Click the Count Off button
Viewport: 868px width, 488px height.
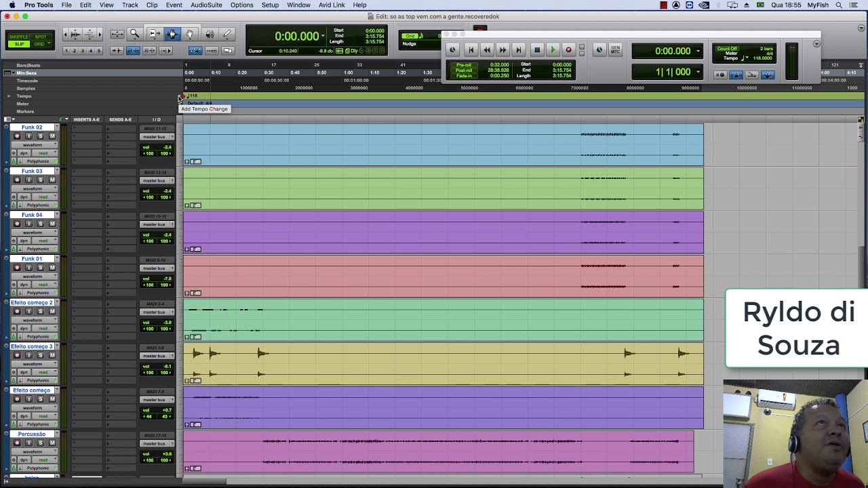coord(728,49)
